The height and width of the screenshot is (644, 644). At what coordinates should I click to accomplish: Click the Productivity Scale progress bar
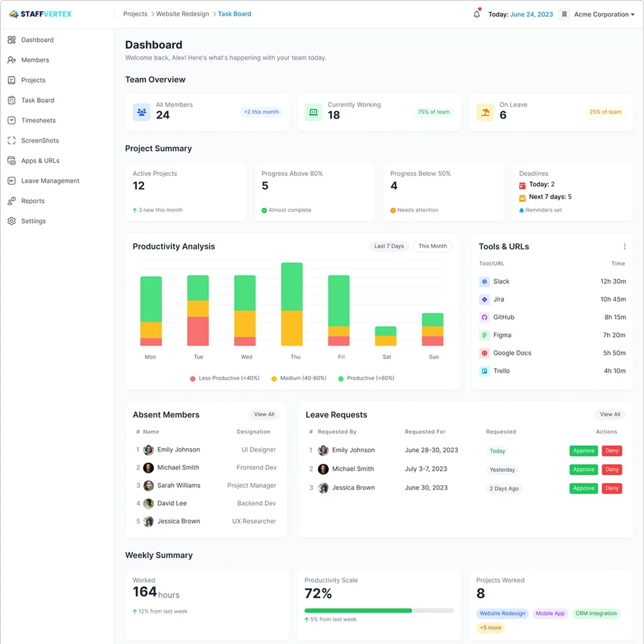click(379, 611)
